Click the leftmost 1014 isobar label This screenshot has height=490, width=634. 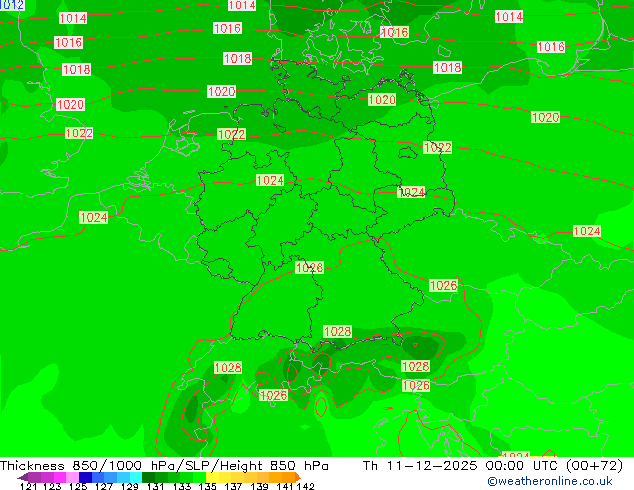click(73, 18)
